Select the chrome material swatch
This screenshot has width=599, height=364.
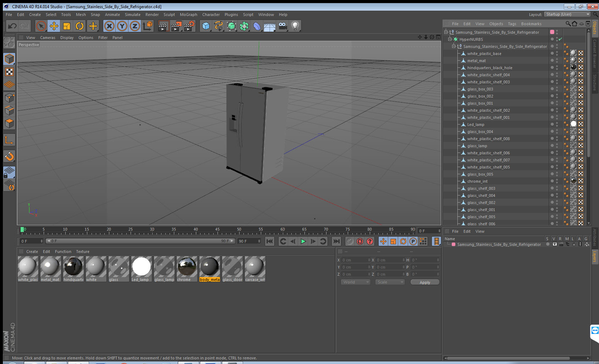coord(187,269)
